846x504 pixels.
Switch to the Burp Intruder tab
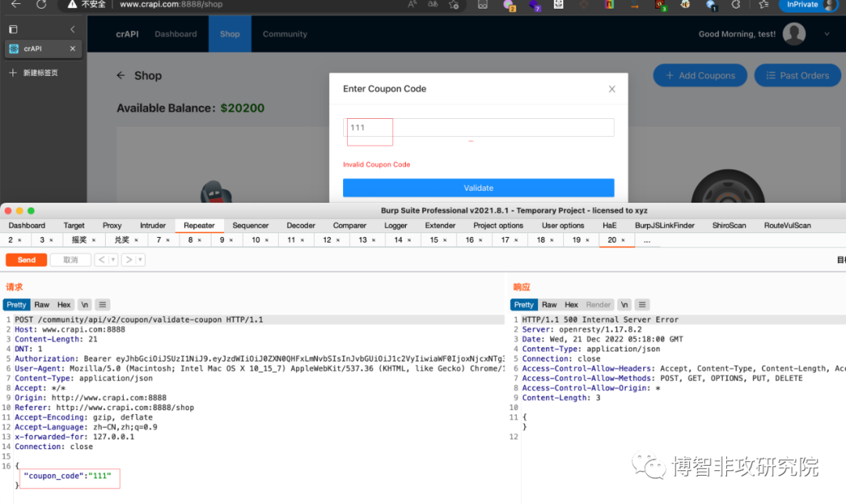153,225
